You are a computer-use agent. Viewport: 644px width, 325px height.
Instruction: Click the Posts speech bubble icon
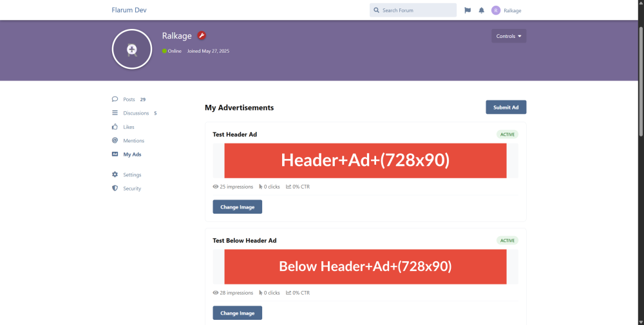pos(115,99)
